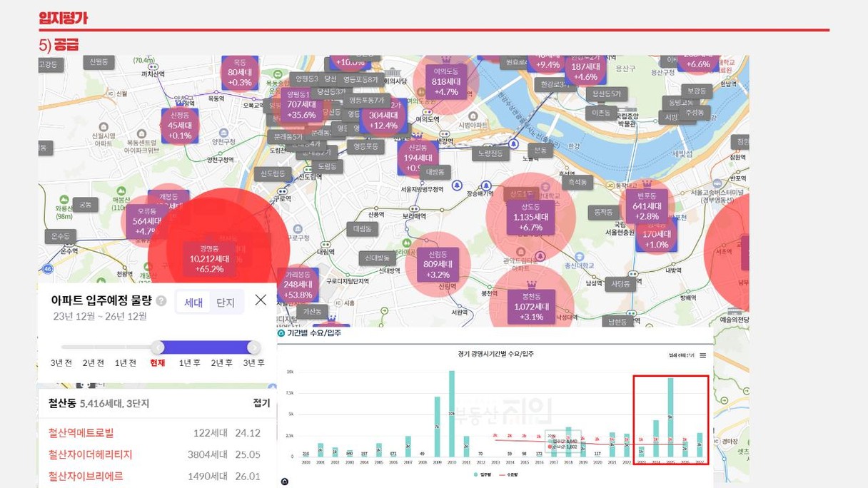
Task: Select the 1년 전 timeline label
Action: [126, 363]
